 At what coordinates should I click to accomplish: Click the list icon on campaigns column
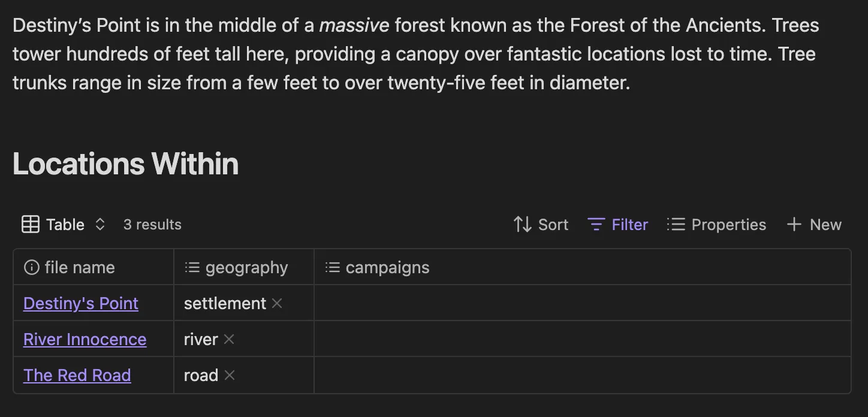pos(331,267)
